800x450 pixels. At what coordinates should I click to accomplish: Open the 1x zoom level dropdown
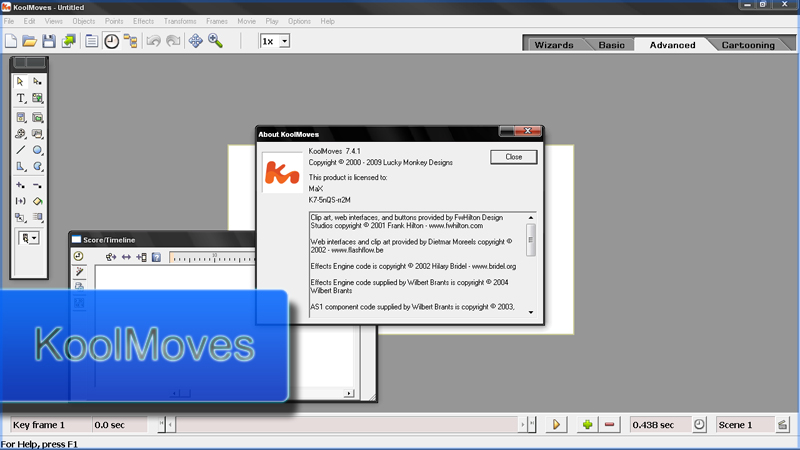[285, 41]
